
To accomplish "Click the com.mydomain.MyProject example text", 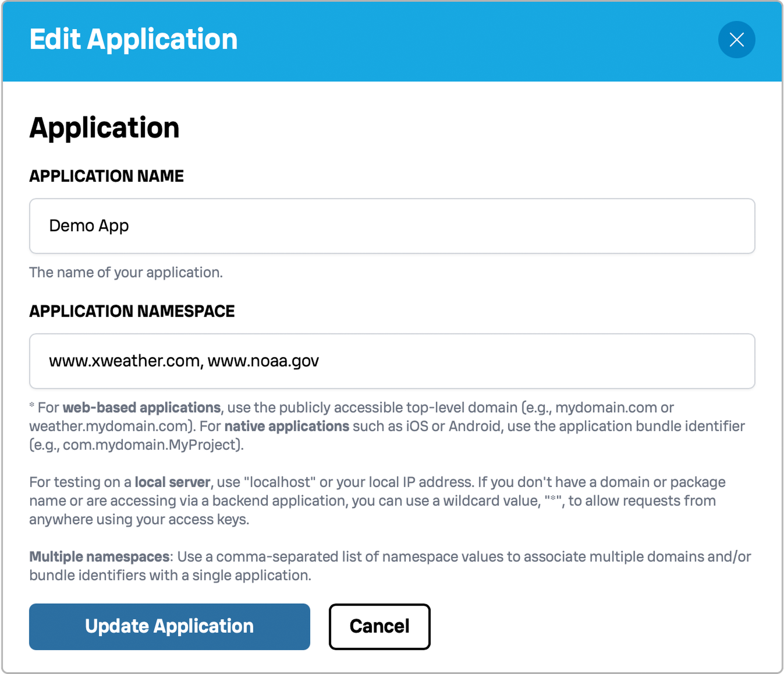I will (150, 445).
